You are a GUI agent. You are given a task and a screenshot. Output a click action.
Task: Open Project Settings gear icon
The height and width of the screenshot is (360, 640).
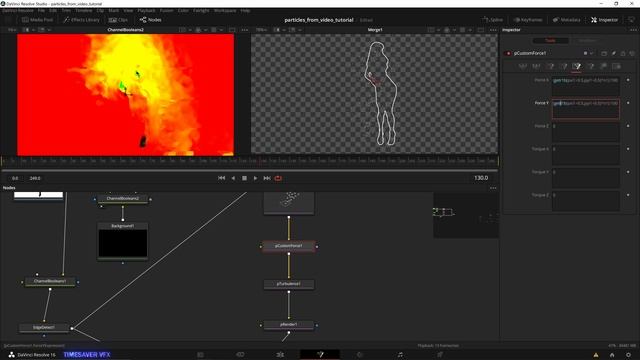628,355
